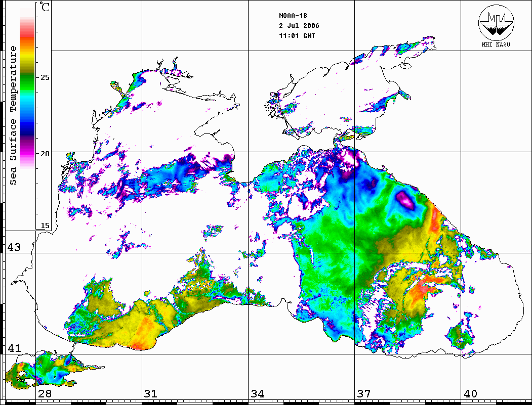Click longitude label '28'
This screenshot has width=532, height=405.
(45, 393)
